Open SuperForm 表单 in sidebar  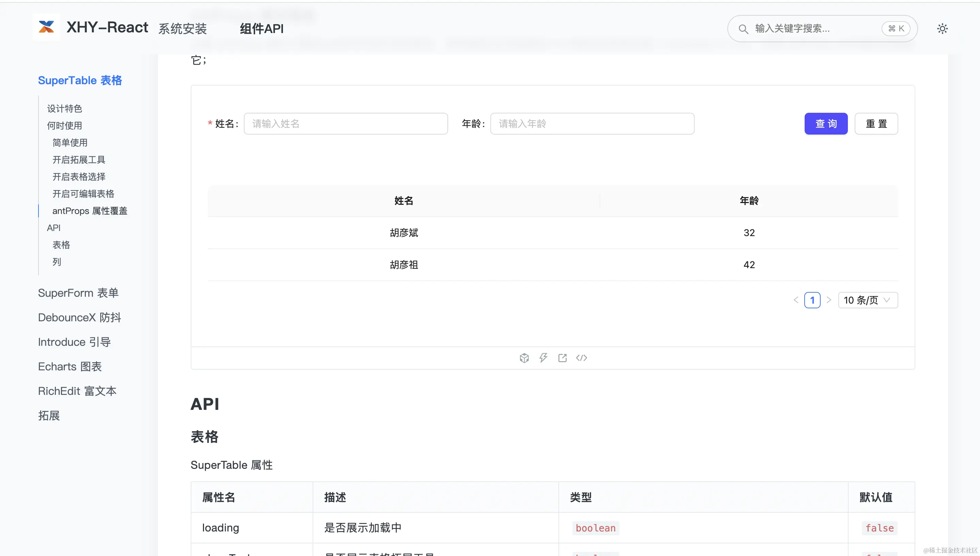tap(78, 293)
